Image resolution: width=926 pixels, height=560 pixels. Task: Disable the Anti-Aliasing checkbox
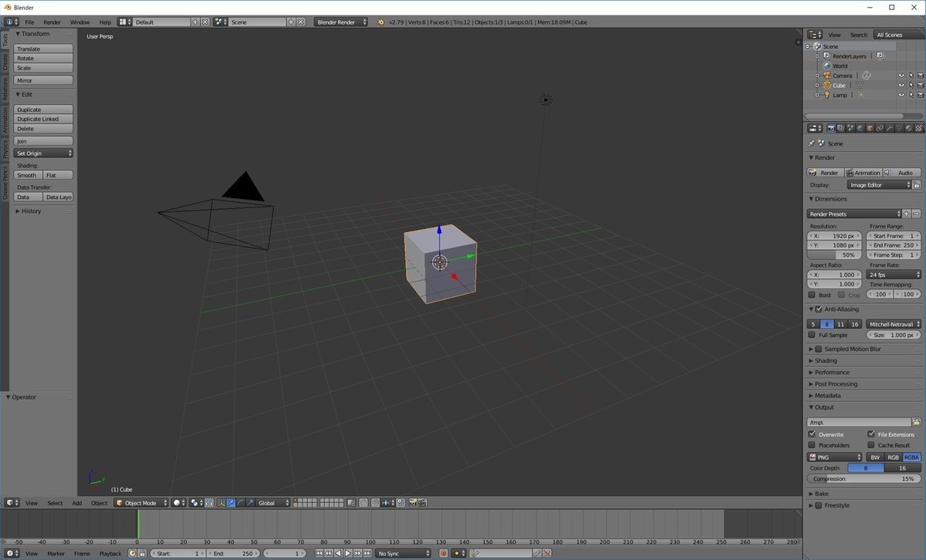point(820,309)
